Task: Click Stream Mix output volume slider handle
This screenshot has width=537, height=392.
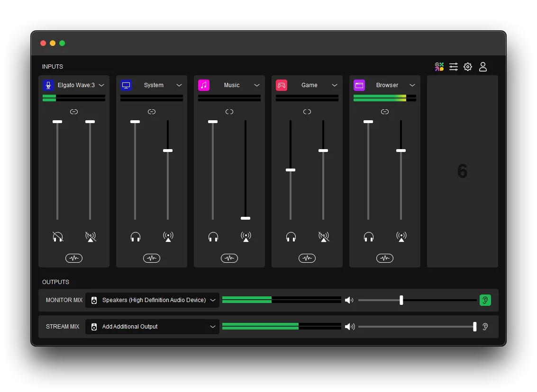Action: click(474, 327)
